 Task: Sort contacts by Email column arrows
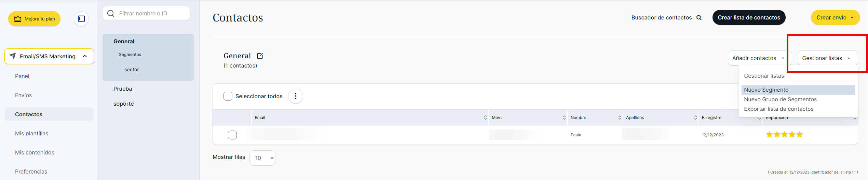(x=485, y=118)
